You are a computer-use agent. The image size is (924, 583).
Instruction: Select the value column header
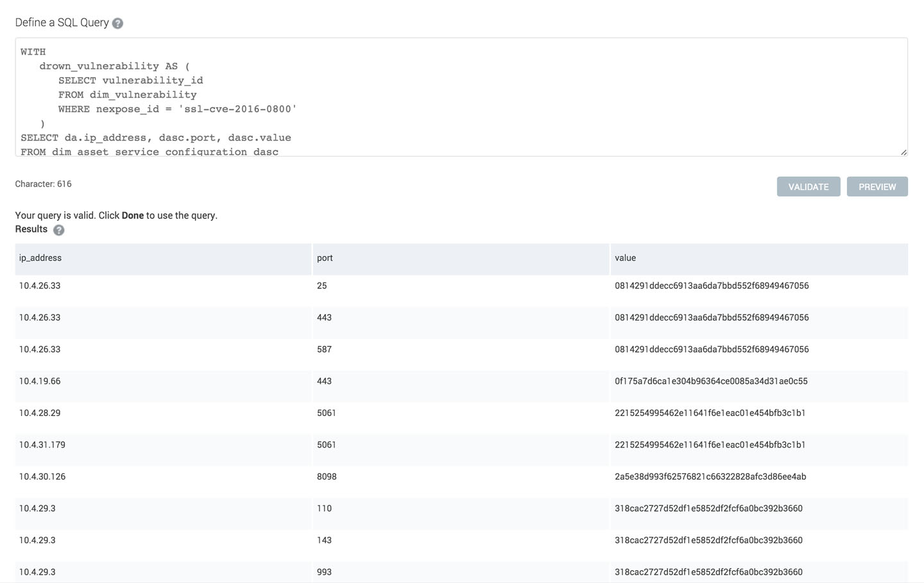pyautogui.click(x=625, y=258)
